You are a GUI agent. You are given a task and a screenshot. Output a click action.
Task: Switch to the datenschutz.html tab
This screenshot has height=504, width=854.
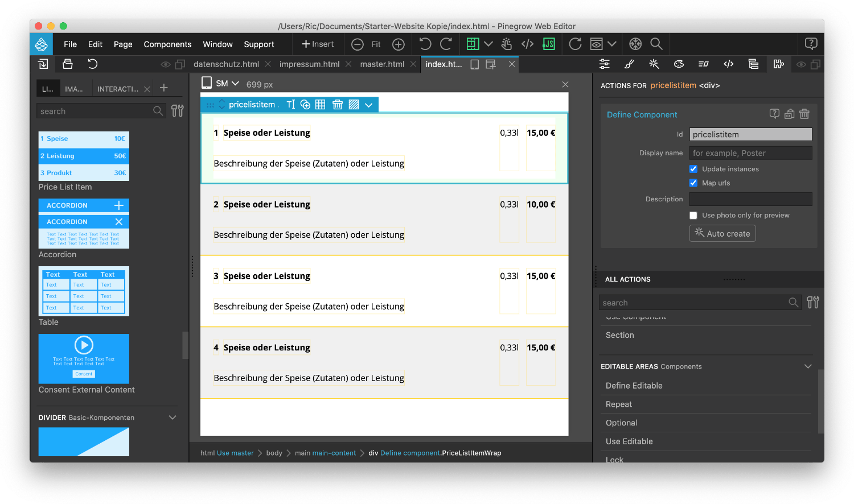point(226,64)
